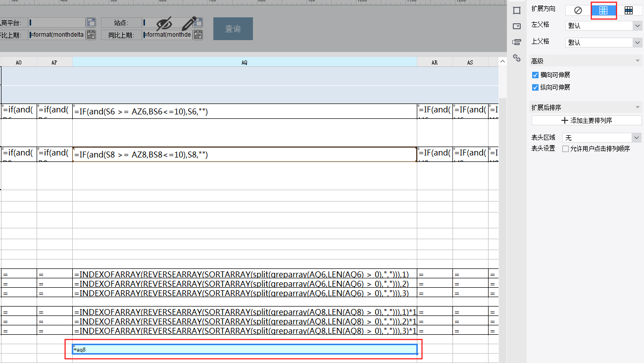Select INDEXOFARRAY cell for AQ6 ending in ,1)
This screenshot has width=644, height=363.
pyautogui.click(x=245, y=274)
